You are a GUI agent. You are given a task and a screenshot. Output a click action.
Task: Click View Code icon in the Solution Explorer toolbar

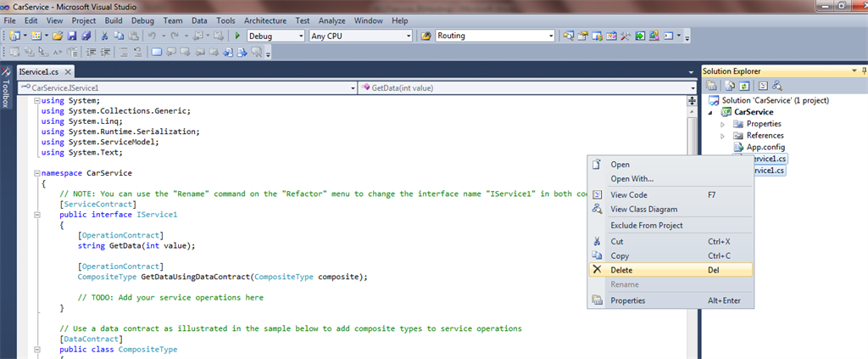click(x=764, y=86)
